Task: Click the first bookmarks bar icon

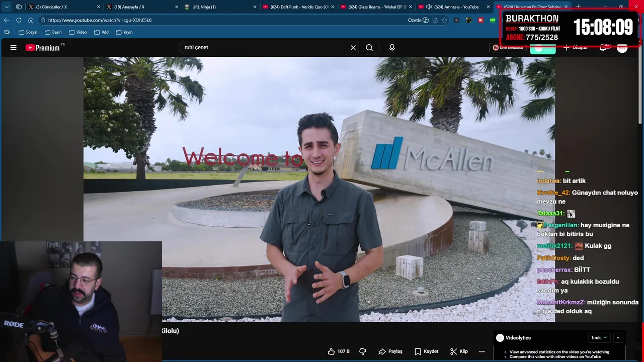Action: [x=7, y=32]
